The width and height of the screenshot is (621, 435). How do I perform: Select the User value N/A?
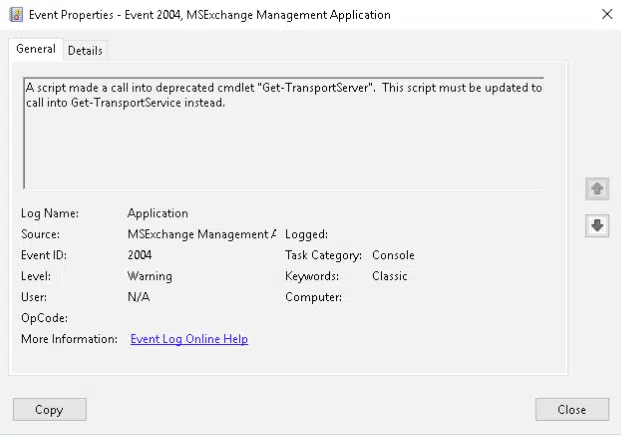pyautogui.click(x=139, y=297)
